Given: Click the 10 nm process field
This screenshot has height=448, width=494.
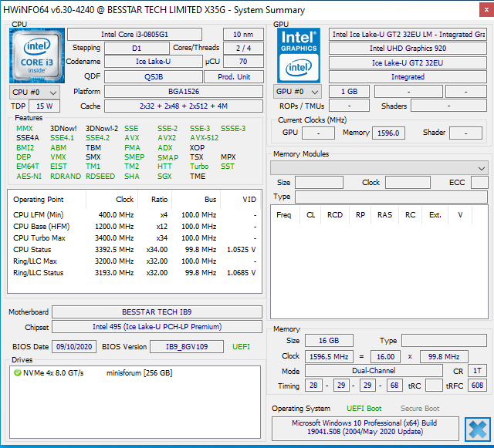Looking at the screenshot, I should click(x=243, y=35).
